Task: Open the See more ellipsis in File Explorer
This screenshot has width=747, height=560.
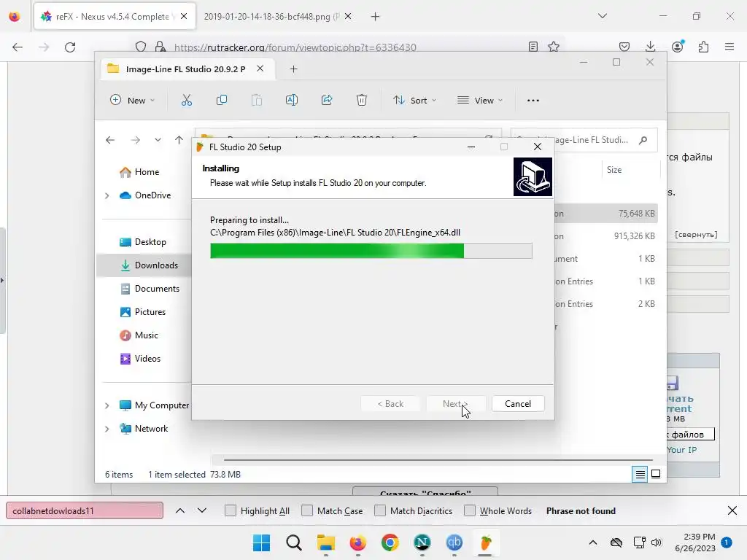Action: click(x=533, y=101)
